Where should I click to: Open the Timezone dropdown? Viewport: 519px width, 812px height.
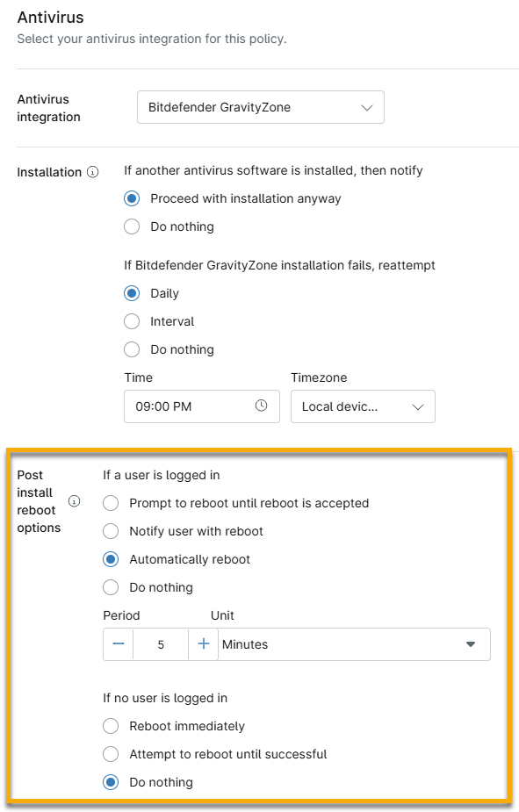[363, 406]
